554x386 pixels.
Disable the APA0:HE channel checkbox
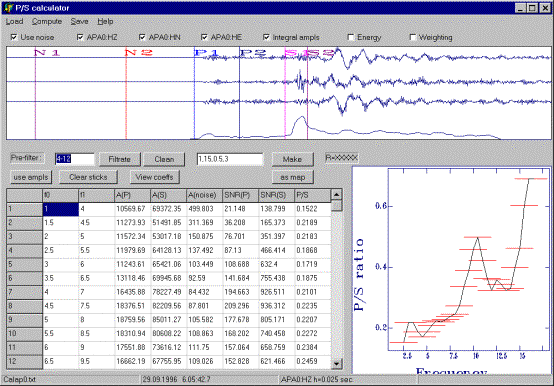[204, 37]
